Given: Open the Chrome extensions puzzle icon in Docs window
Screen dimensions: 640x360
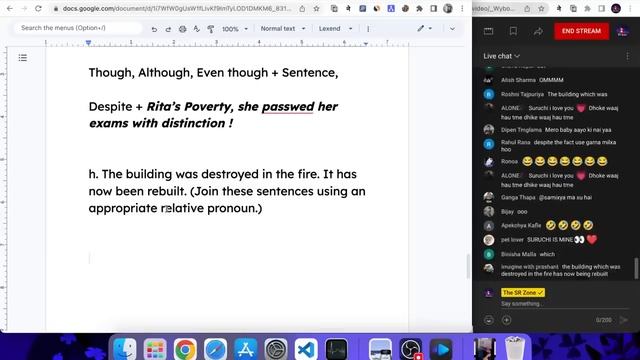Looking at the screenshot, I should [419, 8].
